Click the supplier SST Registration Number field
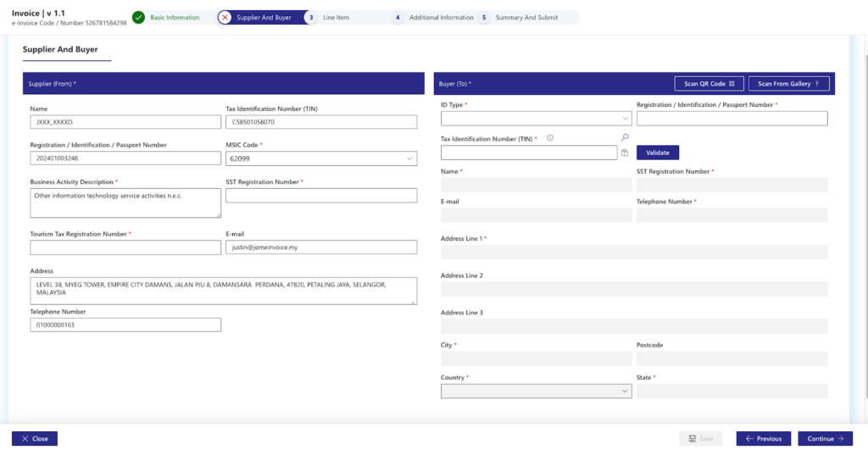Image resolution: width=868 pixels, height=450 pixels. 321,196
